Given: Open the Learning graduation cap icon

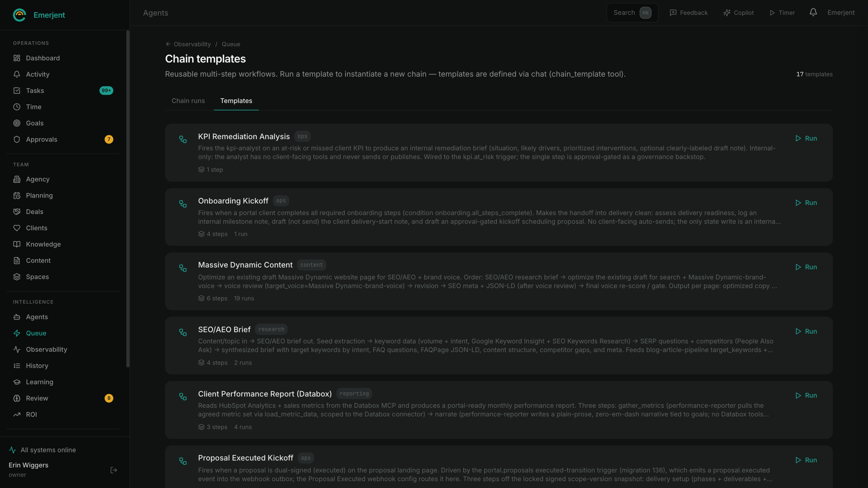Looking at the screenshot, I should click(17, 382).
